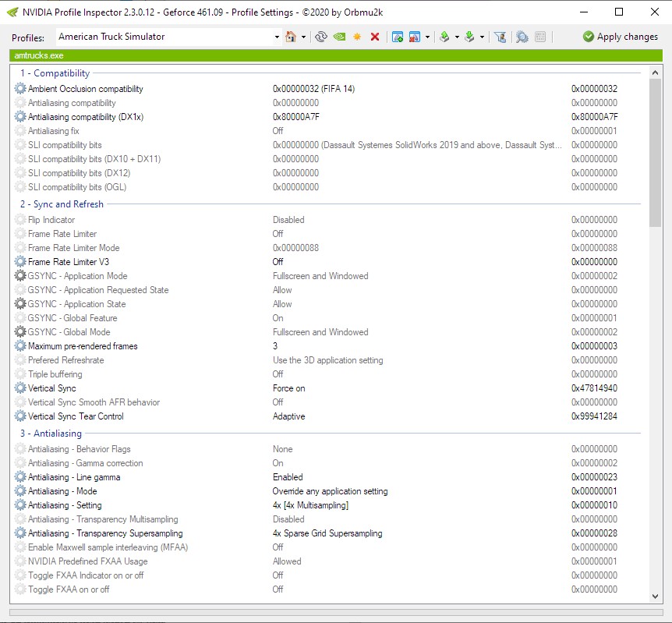The width and height of the screenshot is (672, 623).
Task: Add application to current profile icon
Action: tap(398, 37)
